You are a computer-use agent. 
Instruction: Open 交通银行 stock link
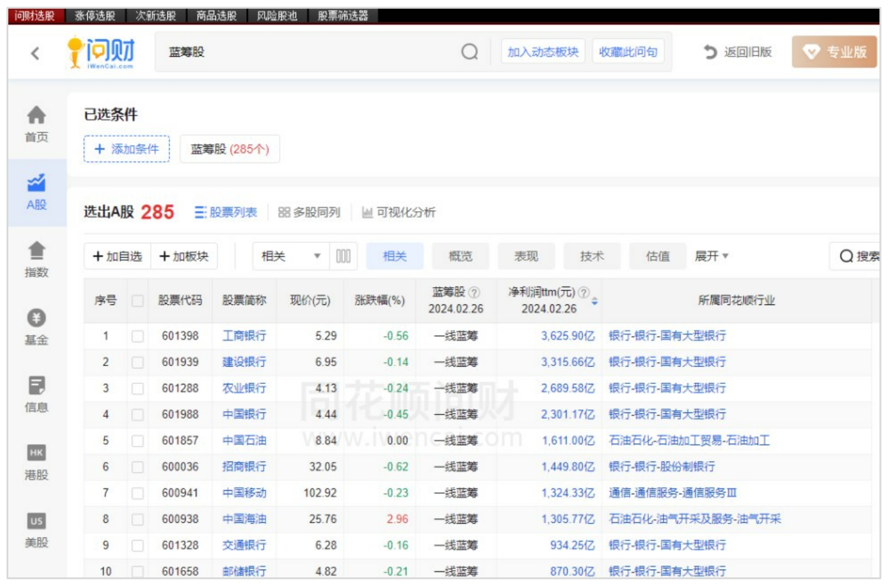(244, 545)
